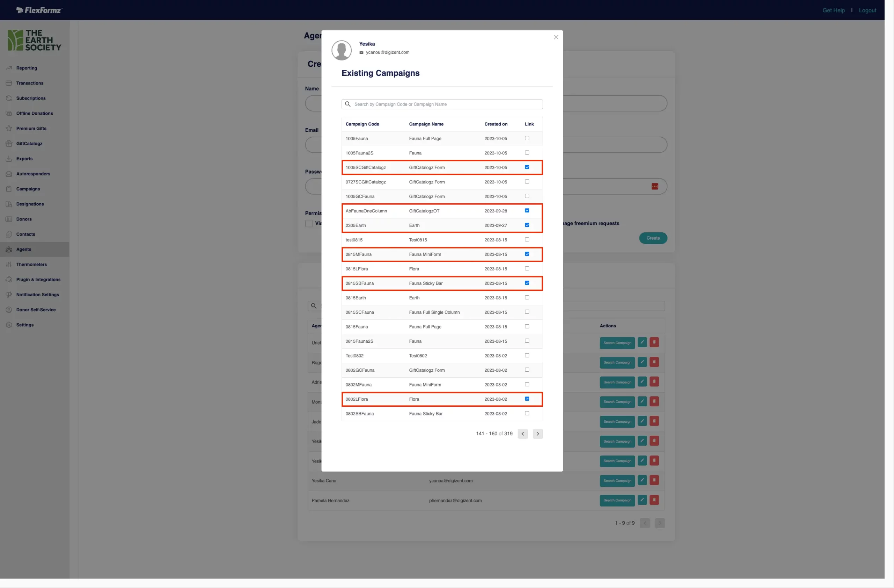Close the Existing Campaigns dialog

point(556,37)
